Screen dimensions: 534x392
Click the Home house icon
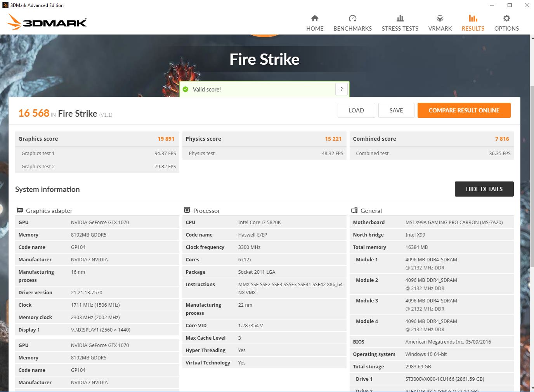pyautogui.click(x=315, y=18)
